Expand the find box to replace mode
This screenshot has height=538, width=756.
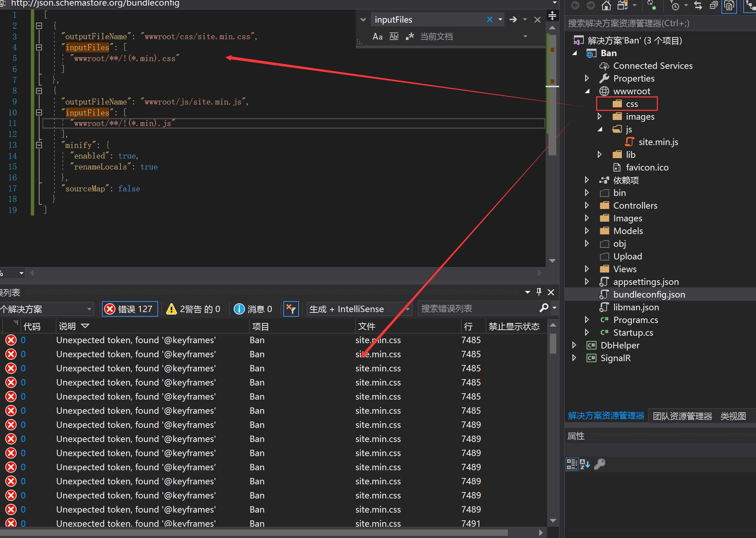(363, 19)
